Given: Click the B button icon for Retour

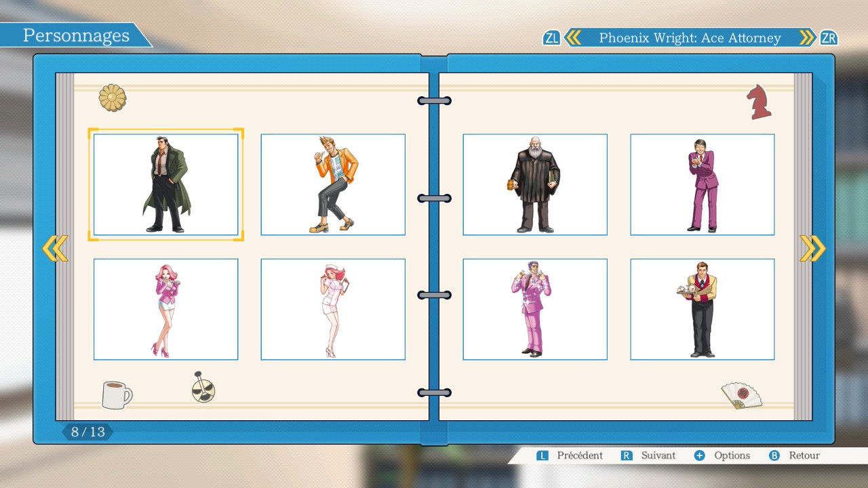Looking at the screenshot, I should tap(774, 455).
